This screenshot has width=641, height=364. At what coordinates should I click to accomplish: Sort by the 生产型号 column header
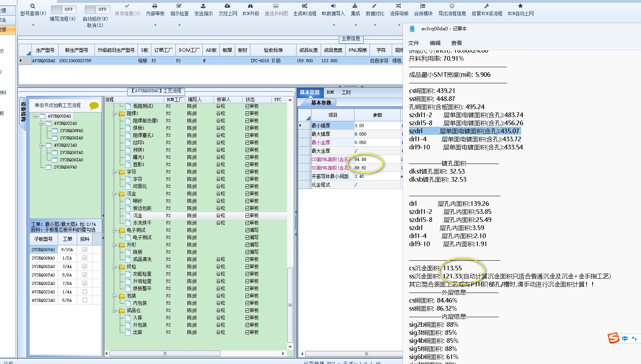point(45,50)
